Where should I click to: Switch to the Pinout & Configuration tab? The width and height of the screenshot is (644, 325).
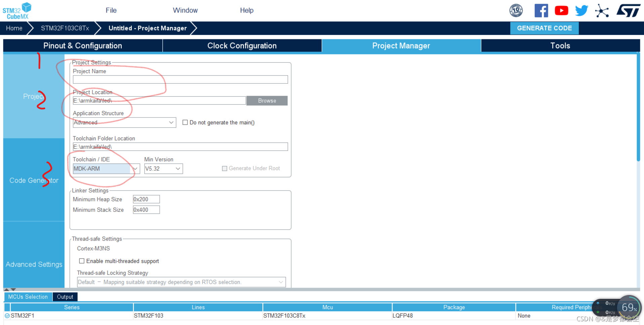tap(83, 46)
